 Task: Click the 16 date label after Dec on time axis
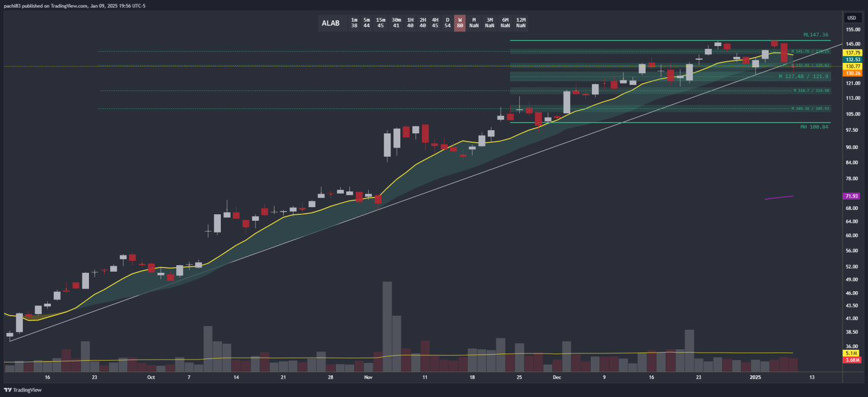(652, 377)
